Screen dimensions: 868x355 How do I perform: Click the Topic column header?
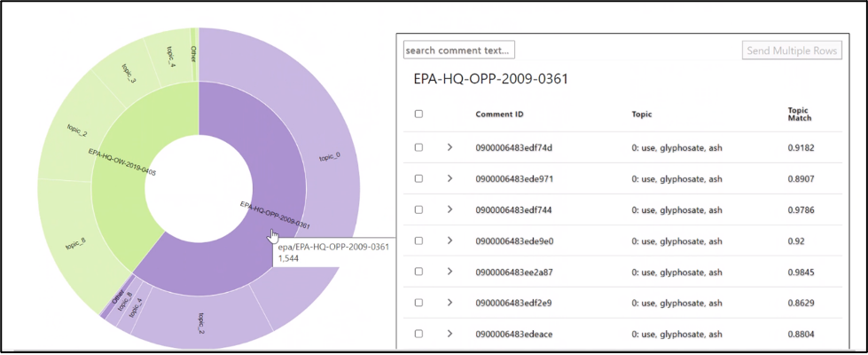pyautogui.click(x=642, y=114)
